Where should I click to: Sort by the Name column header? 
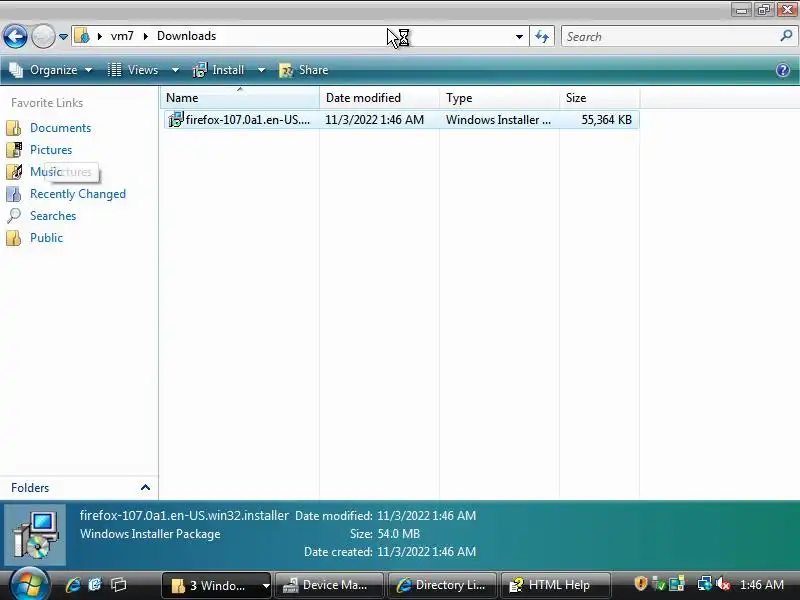(x=240, y=97)
